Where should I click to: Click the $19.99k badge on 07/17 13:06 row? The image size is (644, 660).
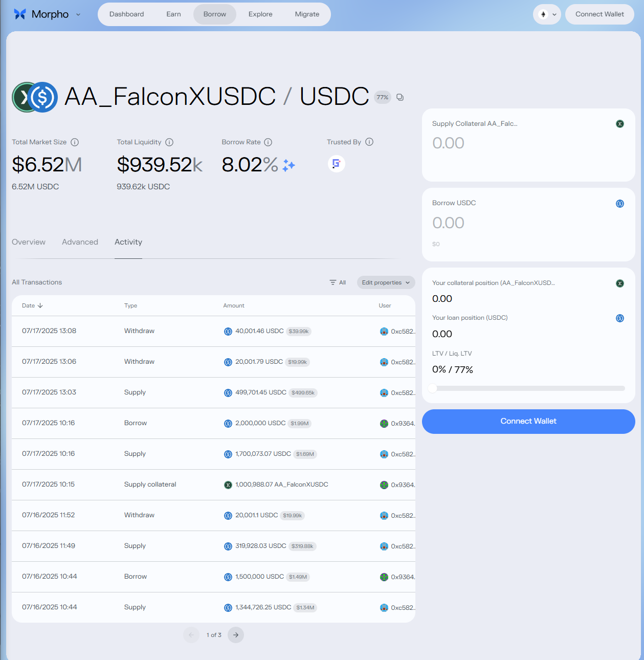298,362
